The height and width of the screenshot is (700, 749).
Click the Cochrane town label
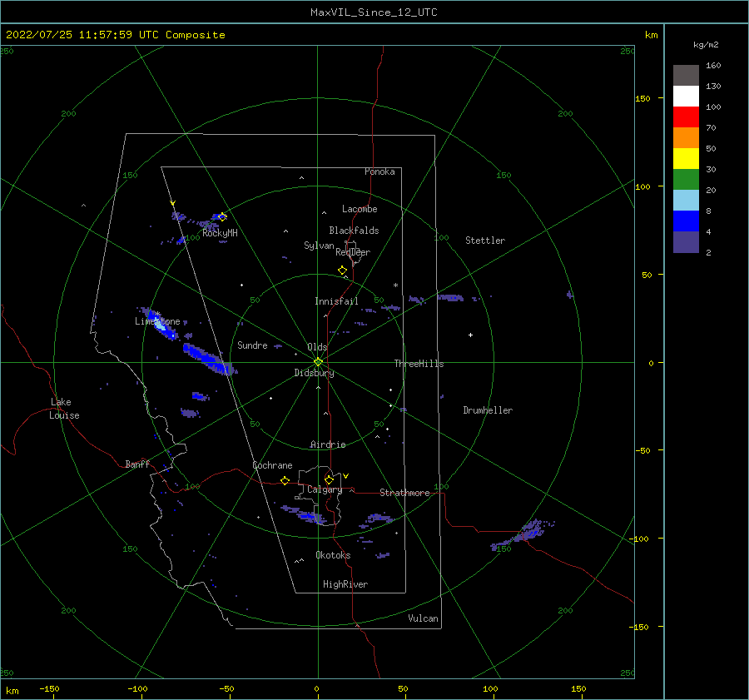272,465
